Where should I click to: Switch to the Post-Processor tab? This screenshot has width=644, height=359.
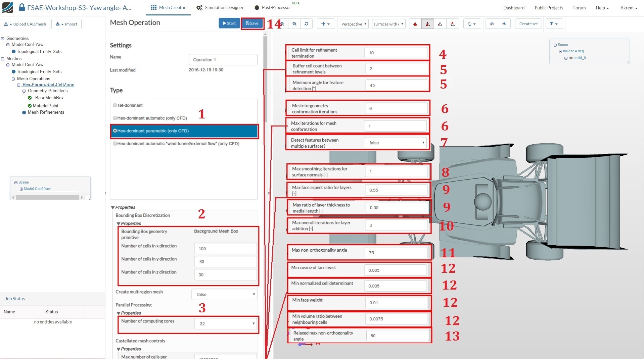pyautogui.click(x=273, y=8)
